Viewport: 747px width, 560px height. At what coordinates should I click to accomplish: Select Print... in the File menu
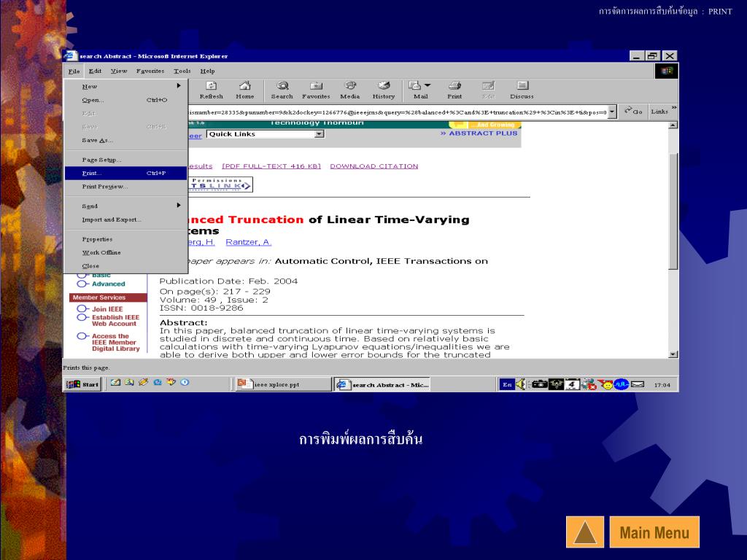pyautogui.click(x=125, y=173)
